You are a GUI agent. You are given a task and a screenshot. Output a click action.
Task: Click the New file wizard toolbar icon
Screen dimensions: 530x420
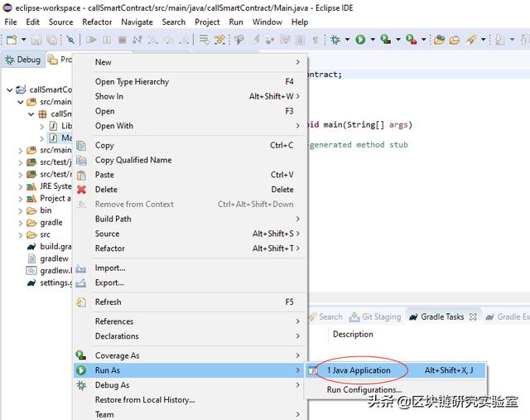coord(12,40)
